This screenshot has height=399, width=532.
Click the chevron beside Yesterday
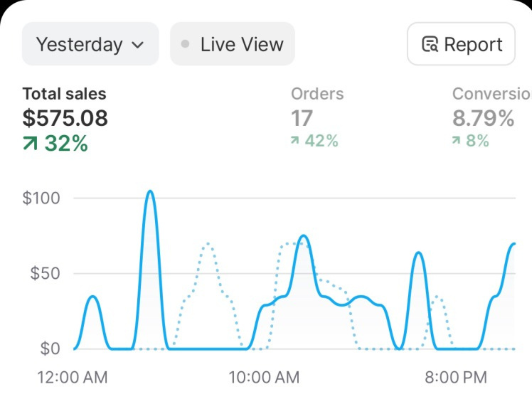(138, 45)
